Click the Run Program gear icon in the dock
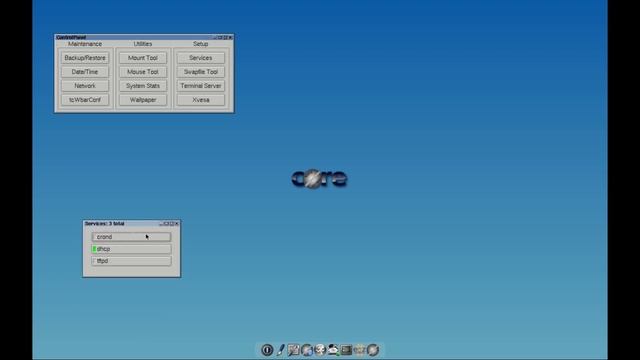Screen dimensions: 640x360 click(320, 350)
